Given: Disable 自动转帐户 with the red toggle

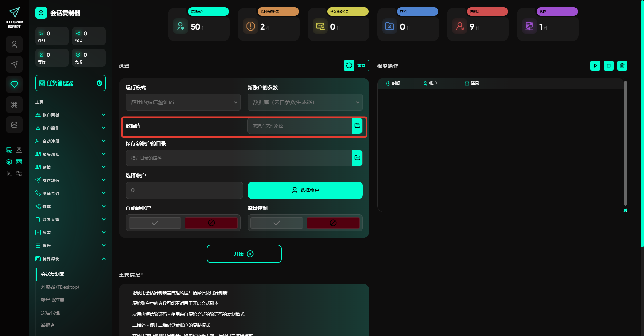Looking at the screenshot, I should pyautogui.click(x=211, y=223).
